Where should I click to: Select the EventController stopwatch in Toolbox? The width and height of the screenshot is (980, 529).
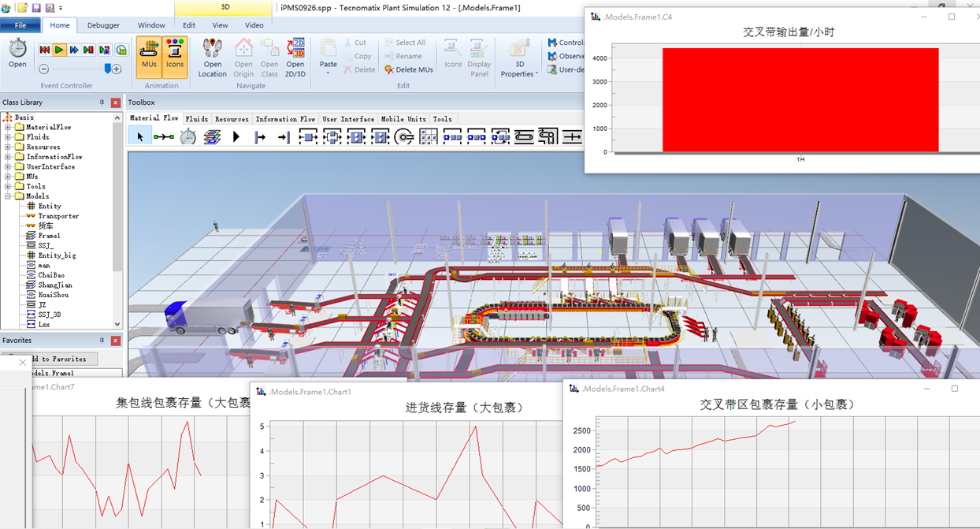click(x=187, y=136)
